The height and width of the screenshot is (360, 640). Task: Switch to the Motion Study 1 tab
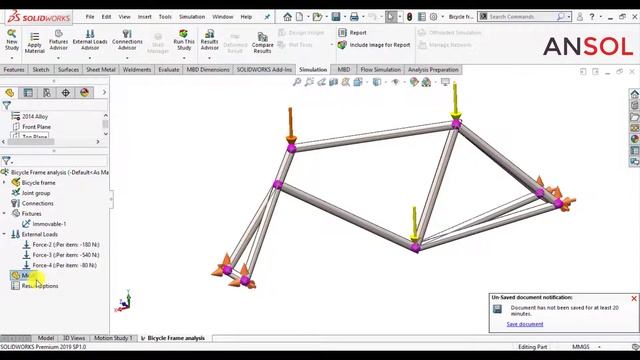point(113,338)
